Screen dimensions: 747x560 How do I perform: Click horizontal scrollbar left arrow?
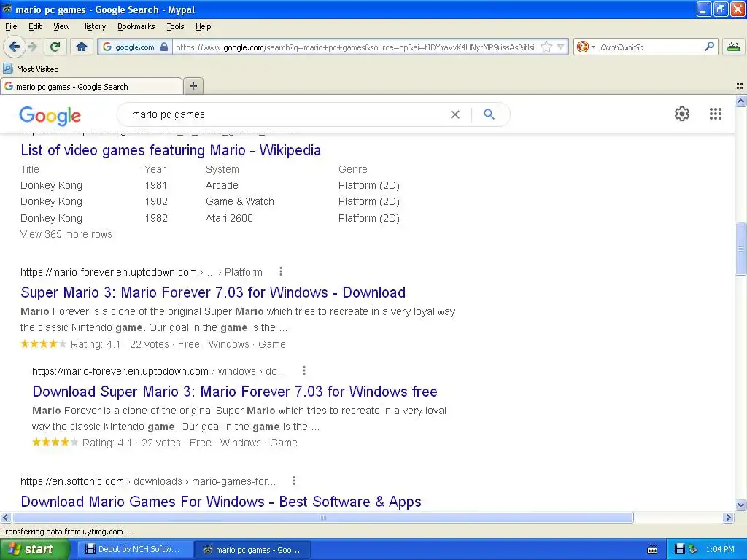coord(5,518)
